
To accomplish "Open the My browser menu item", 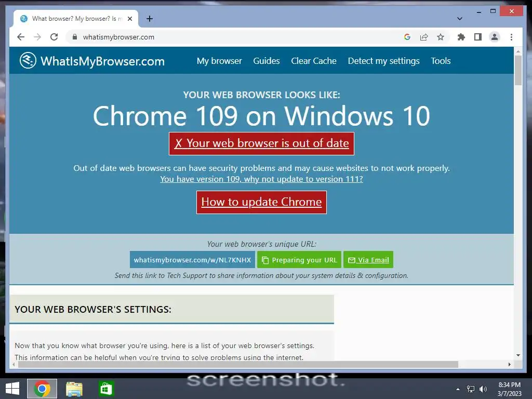I will tap(219, 61).
